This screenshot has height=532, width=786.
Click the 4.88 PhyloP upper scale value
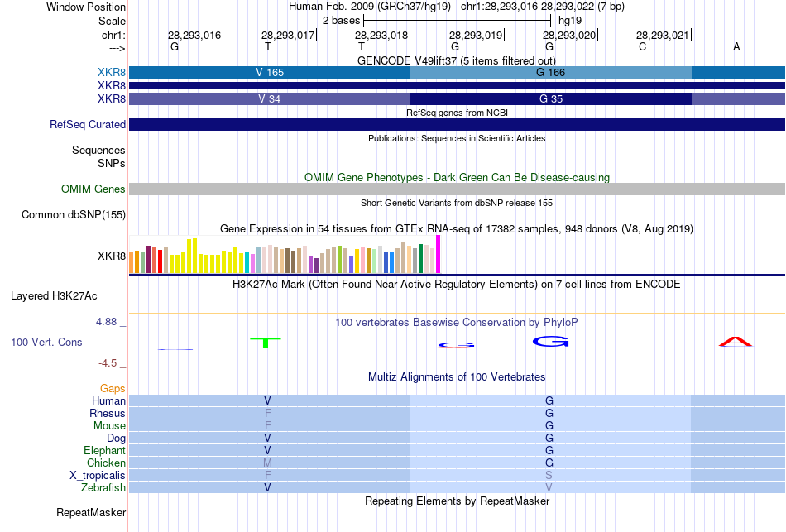(106, 321)
